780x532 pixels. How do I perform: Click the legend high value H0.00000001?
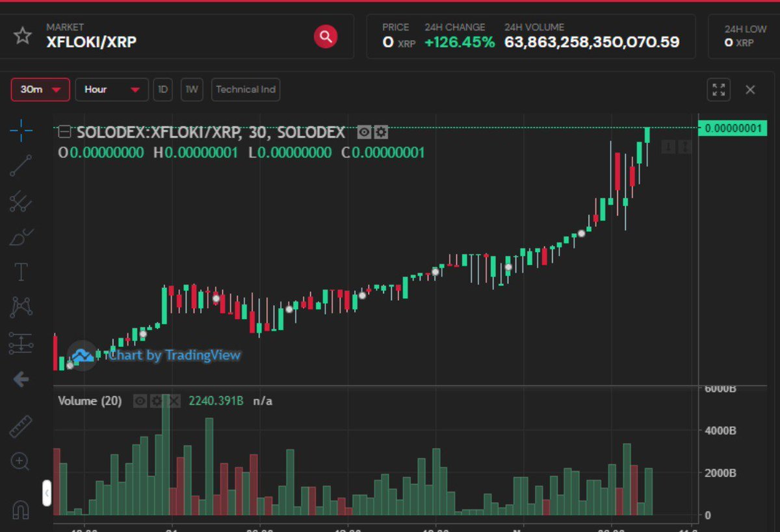pos(196,153)
